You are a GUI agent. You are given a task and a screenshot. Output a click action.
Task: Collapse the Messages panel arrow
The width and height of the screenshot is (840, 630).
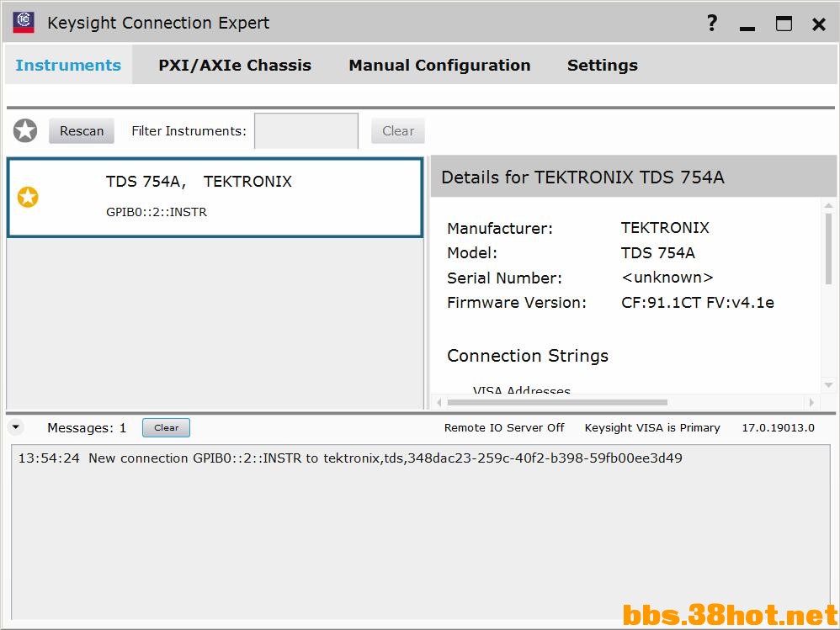coord(15,427)
